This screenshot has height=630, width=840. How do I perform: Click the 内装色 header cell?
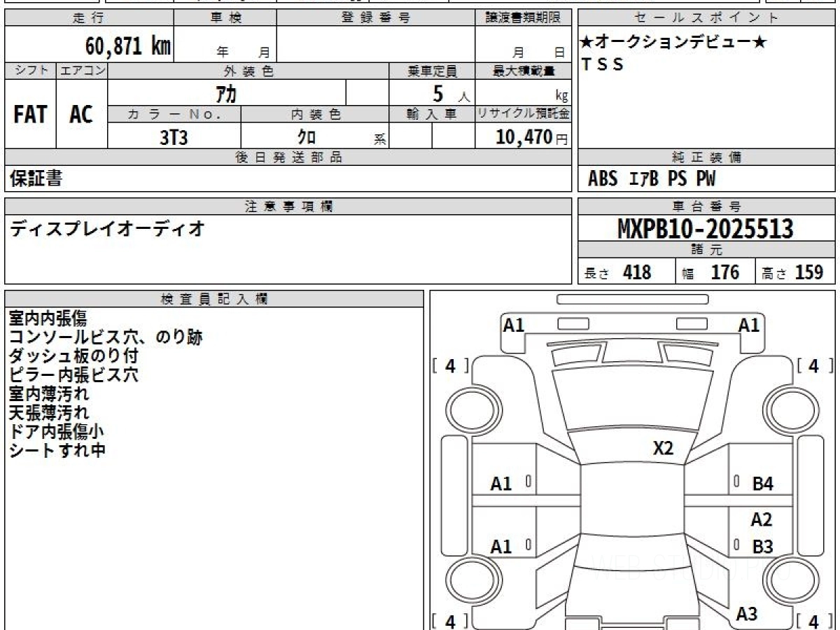point(315,114)
